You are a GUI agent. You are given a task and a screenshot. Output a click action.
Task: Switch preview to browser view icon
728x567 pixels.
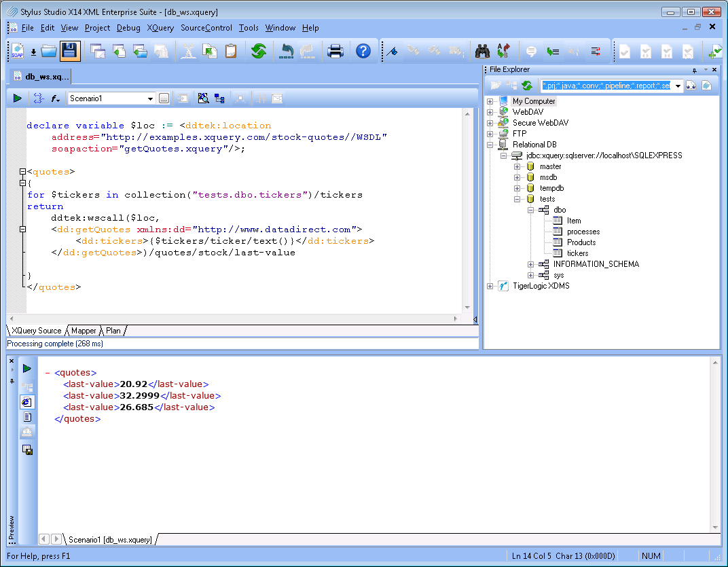click(27, 402)
